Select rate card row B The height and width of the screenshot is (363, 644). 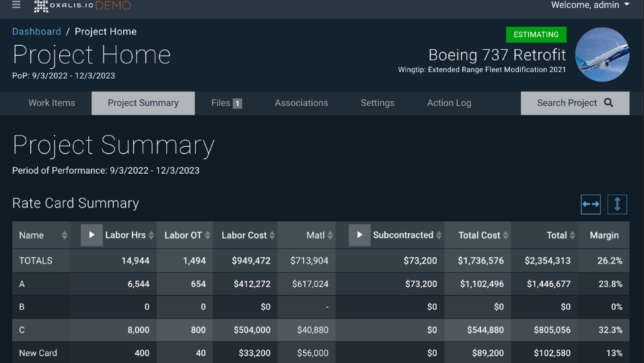[x=321, y=306]
